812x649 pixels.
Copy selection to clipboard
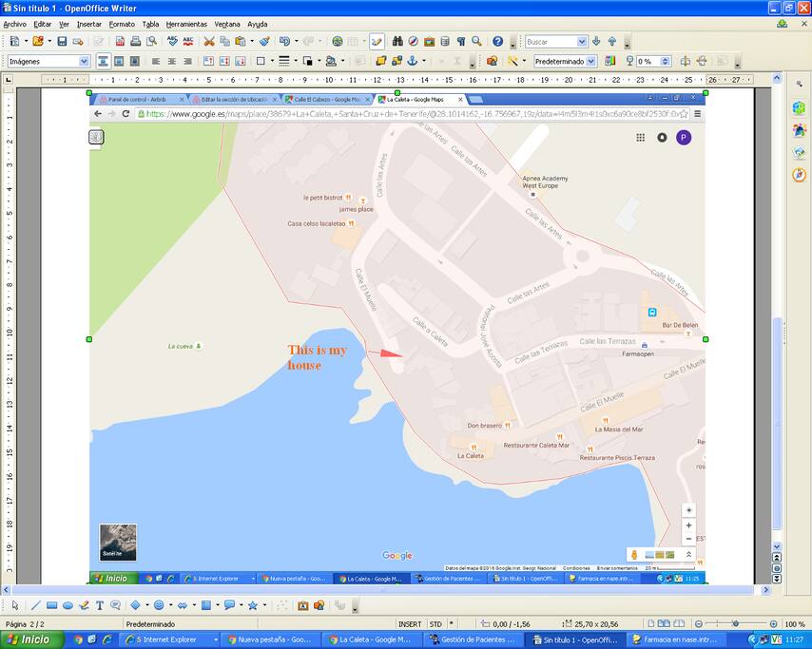224,42
